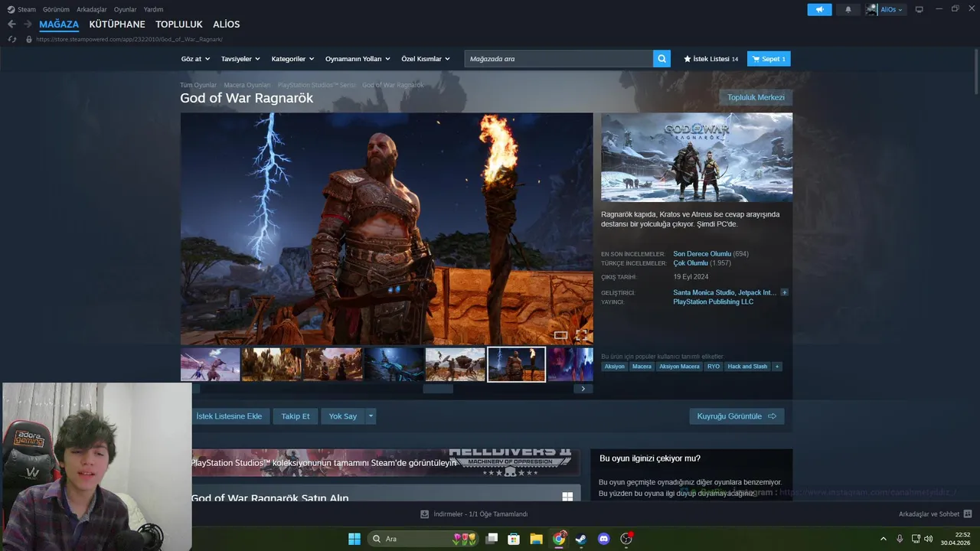Open OBS Studio on taskbar
Image resolution: width=980 pixels, height=551 pixels.
[x=626, y=539]
